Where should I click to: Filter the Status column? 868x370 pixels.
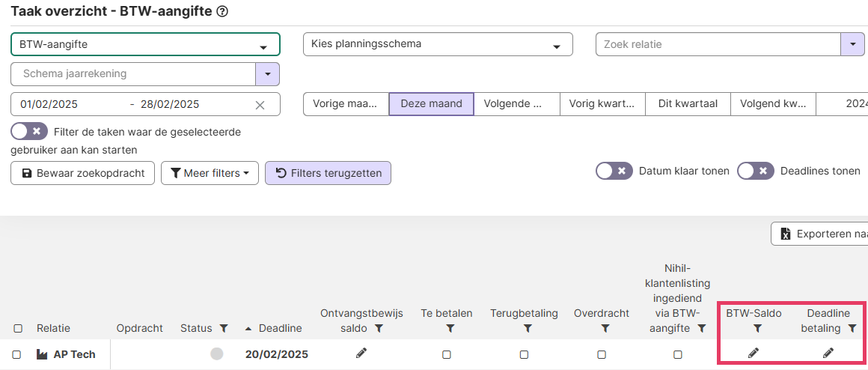tap(224, 328)
